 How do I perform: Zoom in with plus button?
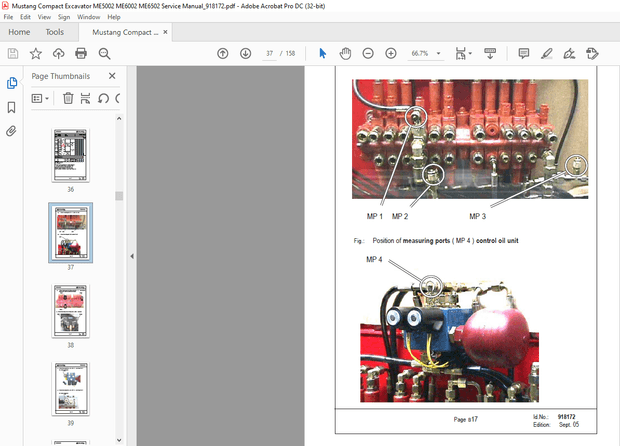tap(391, 53)
